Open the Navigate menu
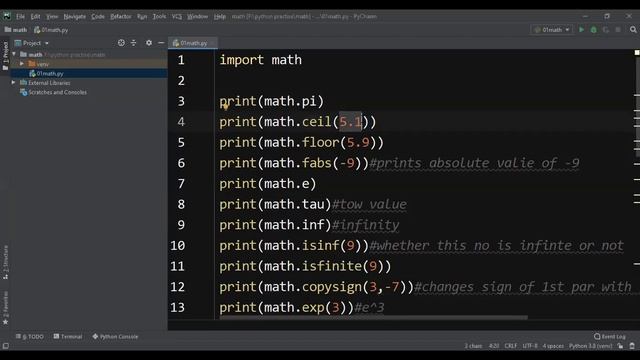The width and height of the screenshot is (640, 360). coord(75,16)
